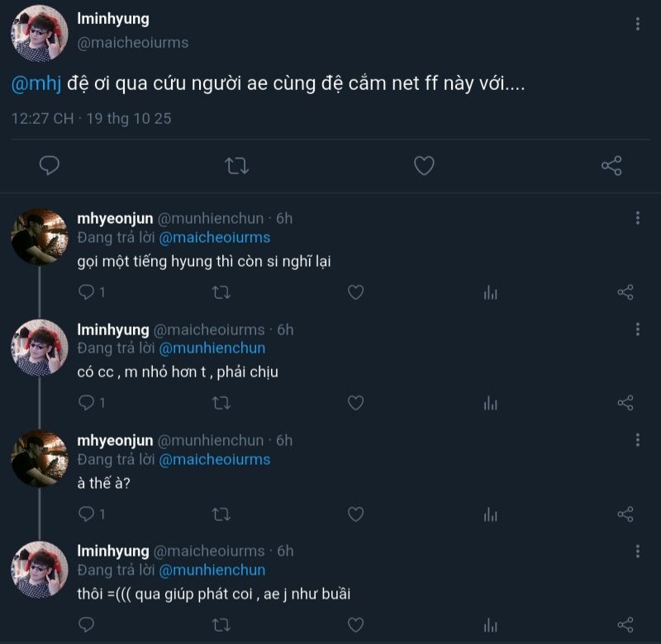Open mhyeonjun's avatar on the first reply
Screen dimensions: 661x644
pyautogui.click(x=39, y=236)
